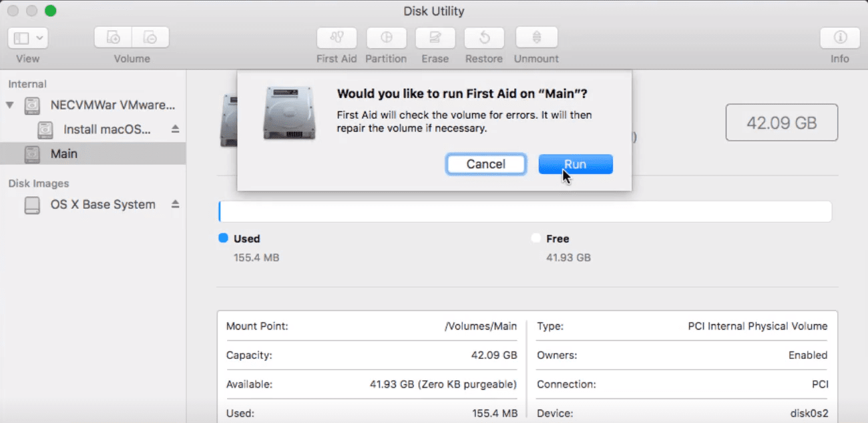Open the Info toolbar button
This screenshot has height=423, width=868.
coord(839,37)
